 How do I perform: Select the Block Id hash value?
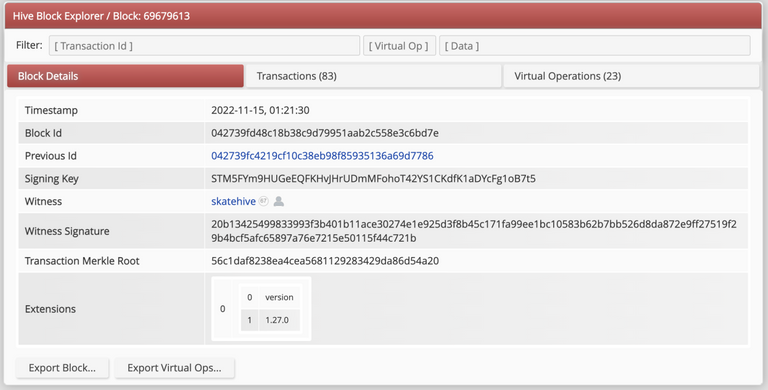coord(325,133)
